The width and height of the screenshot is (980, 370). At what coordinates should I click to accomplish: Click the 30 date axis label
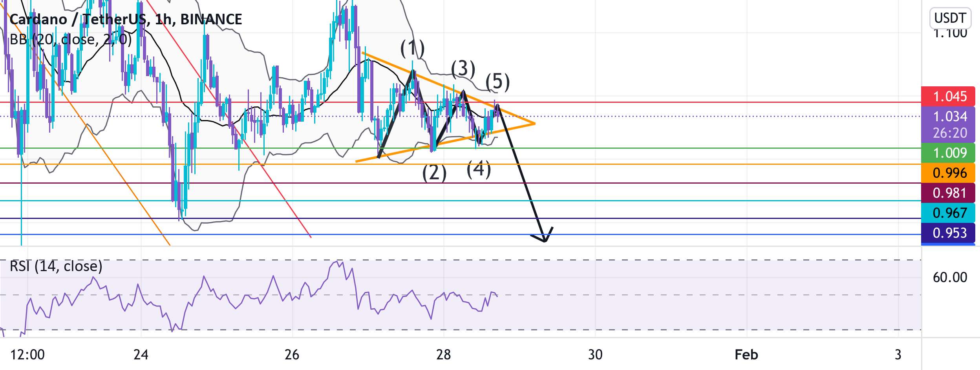(595, 355)
